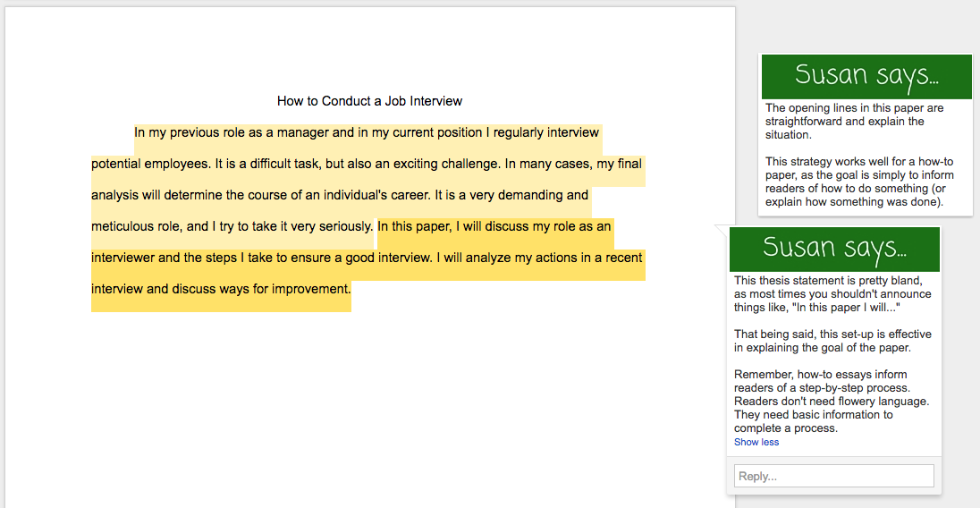
Task: Click the "Show less" link in comment
Action: pyautogui.click(x=756, y=442)
